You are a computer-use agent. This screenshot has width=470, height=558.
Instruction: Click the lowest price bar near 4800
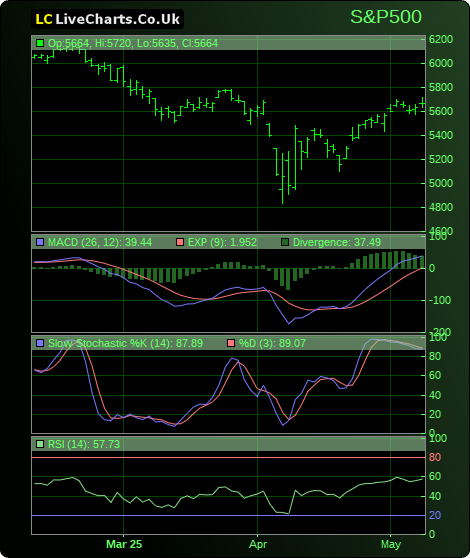pos(283,178)
